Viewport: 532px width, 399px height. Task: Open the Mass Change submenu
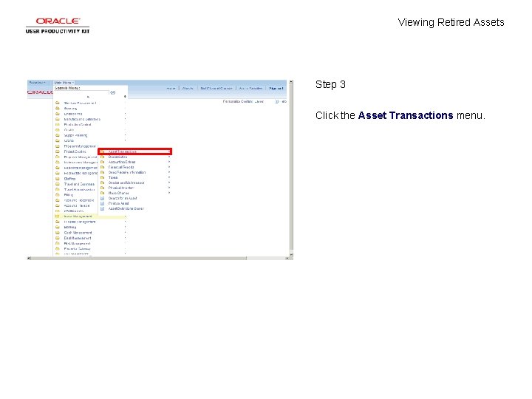click(x=118, y=193)
